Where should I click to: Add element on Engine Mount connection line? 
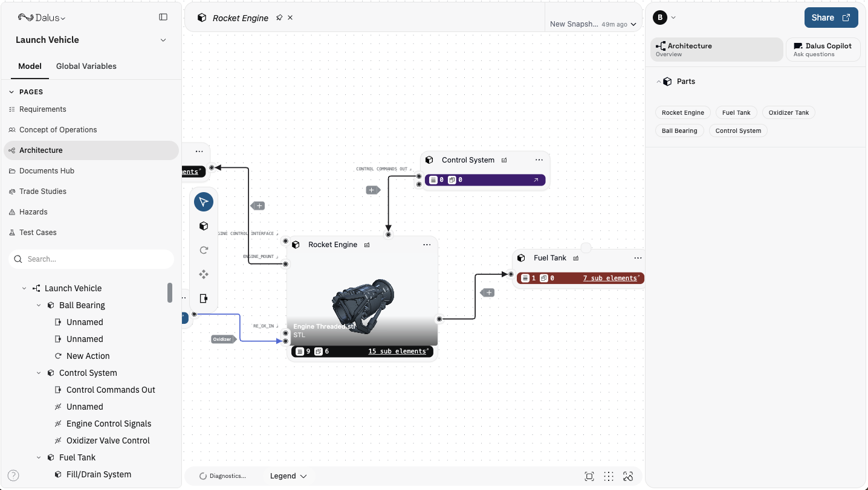tap(258, 206)
